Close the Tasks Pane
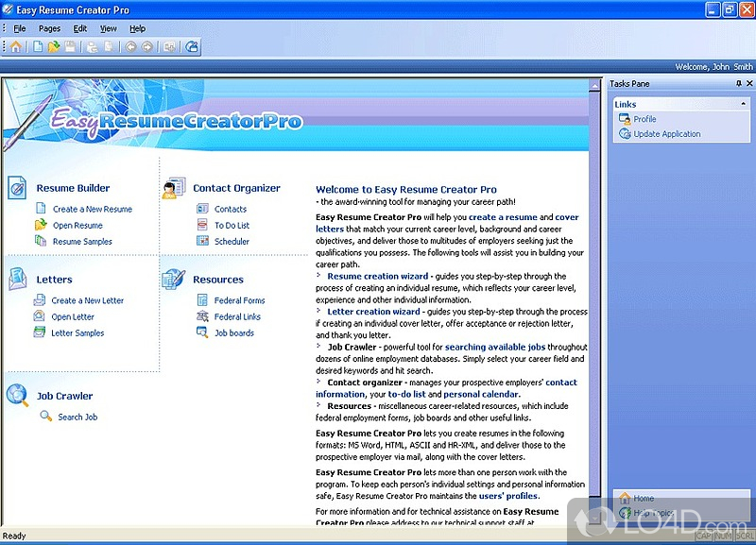756x545 pixels. (x=748, y=84)
